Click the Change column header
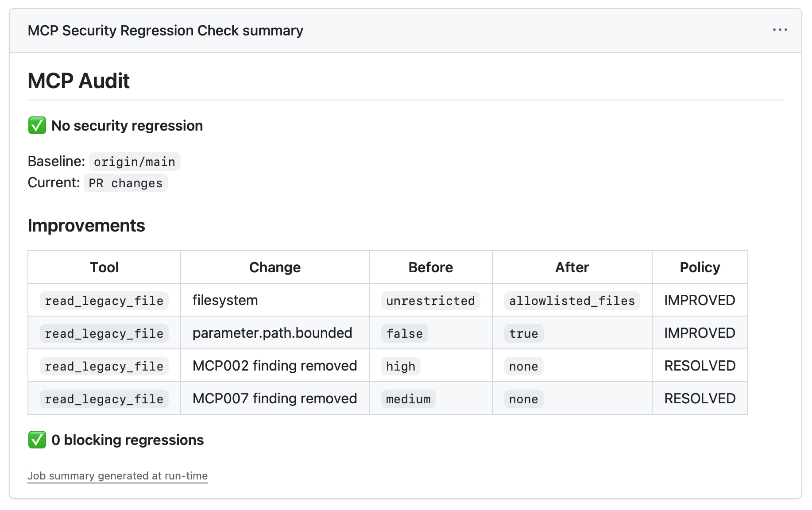 [275, 267]
